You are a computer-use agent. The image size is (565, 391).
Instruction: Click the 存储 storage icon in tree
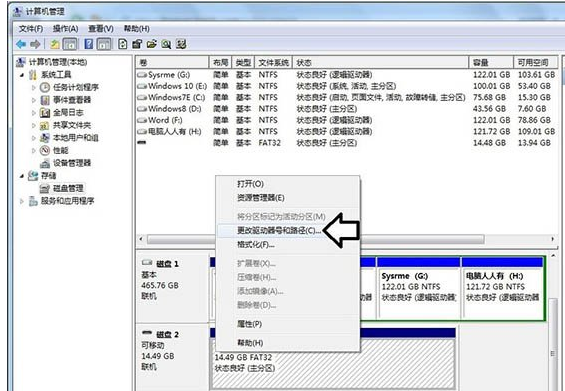point(33,175)
